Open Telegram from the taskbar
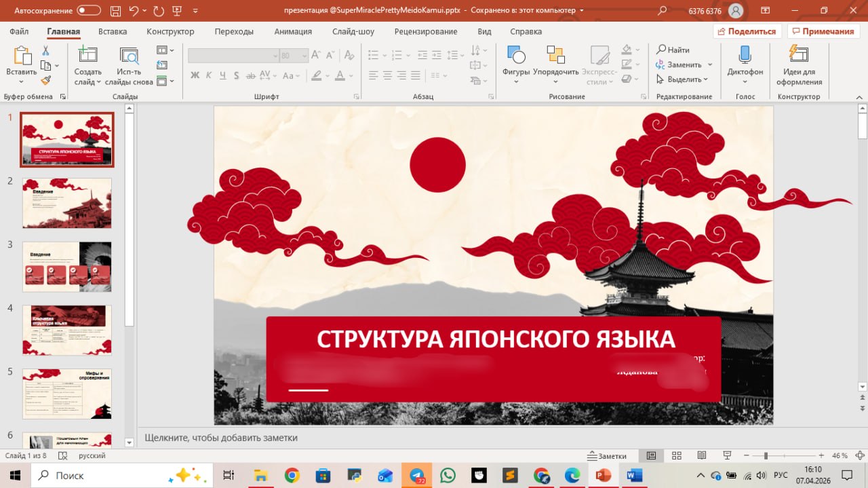 [417, 475]
